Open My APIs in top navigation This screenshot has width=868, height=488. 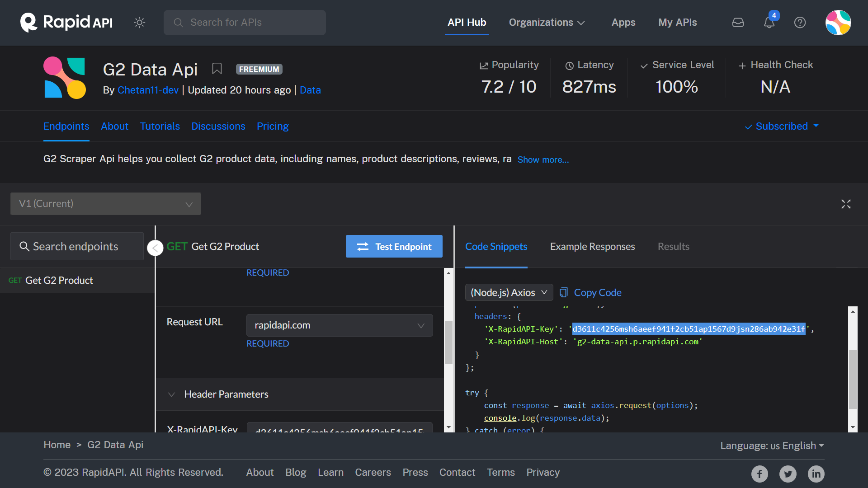[x=677, y=22]
